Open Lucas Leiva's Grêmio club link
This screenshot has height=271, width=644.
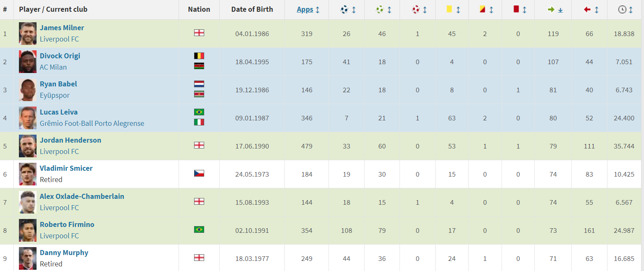coord(92,123)
